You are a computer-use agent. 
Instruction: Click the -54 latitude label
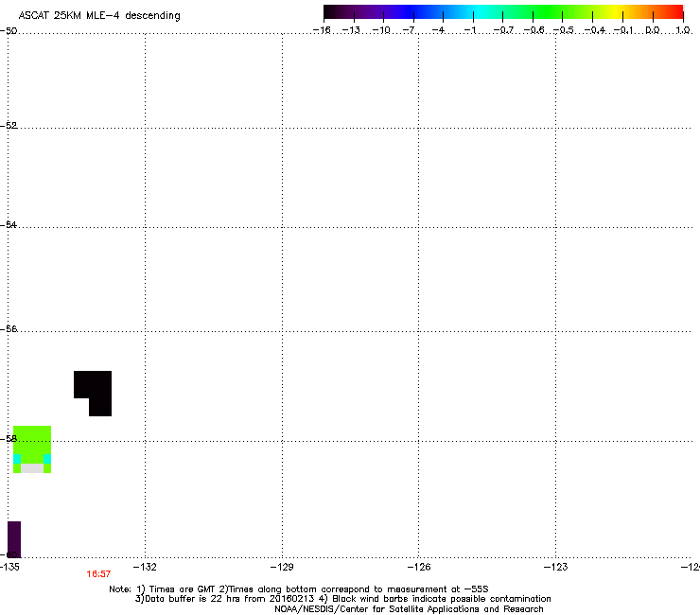(9, 224)
